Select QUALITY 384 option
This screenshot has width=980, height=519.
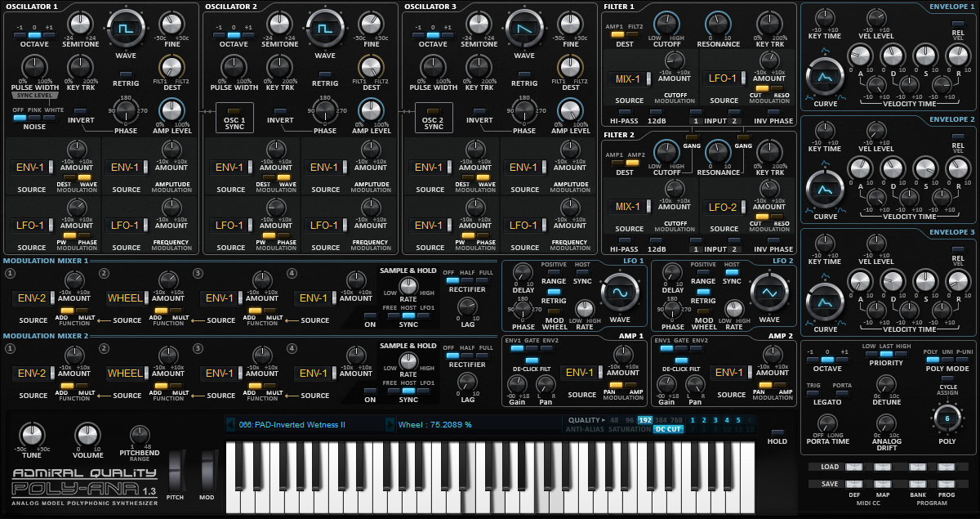point(661,420)
